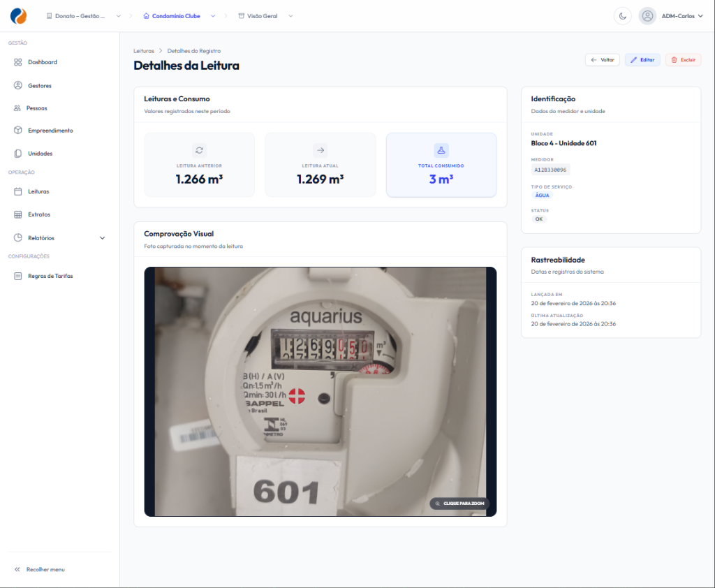Click the Detalhes da Leitura heading
Screen dimensions: 715x588
point(186,66)
